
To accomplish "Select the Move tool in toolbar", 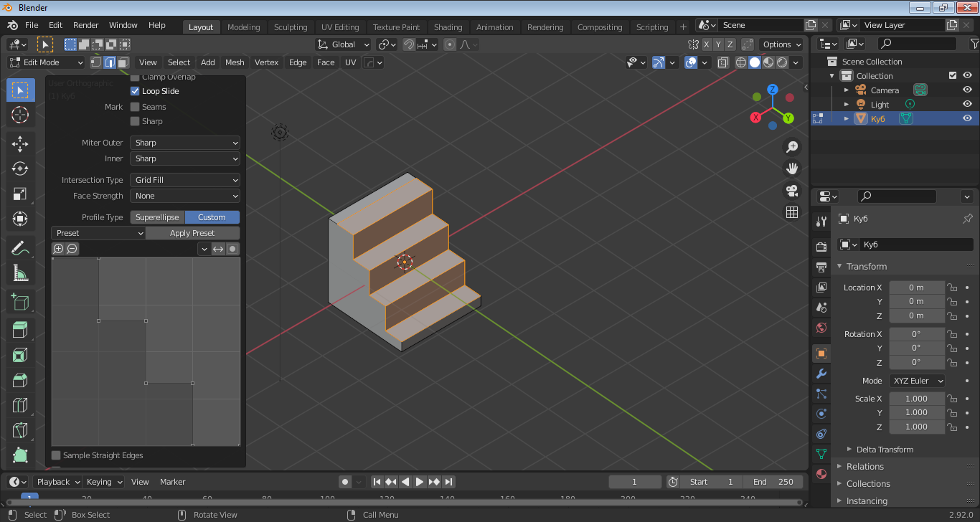I will click(x=20, y=143).
